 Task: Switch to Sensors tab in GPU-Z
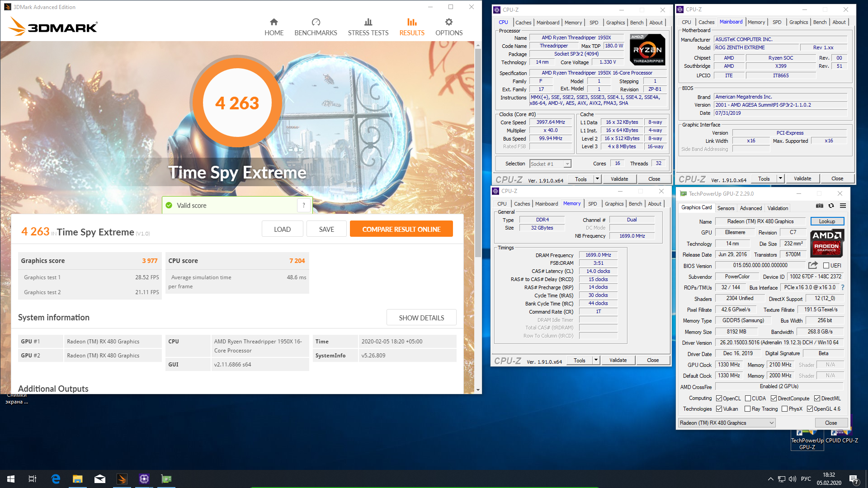(726, 208)
